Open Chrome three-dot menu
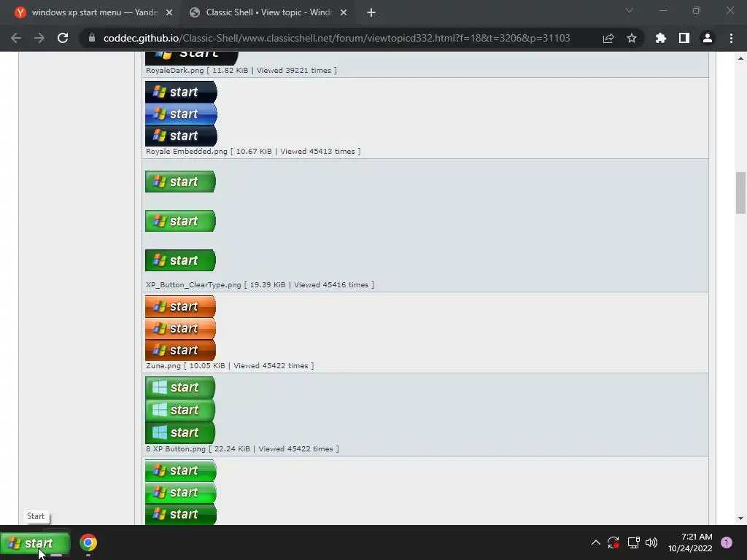The width and height of the screenshot is (747, 560). tap(731, 38)
